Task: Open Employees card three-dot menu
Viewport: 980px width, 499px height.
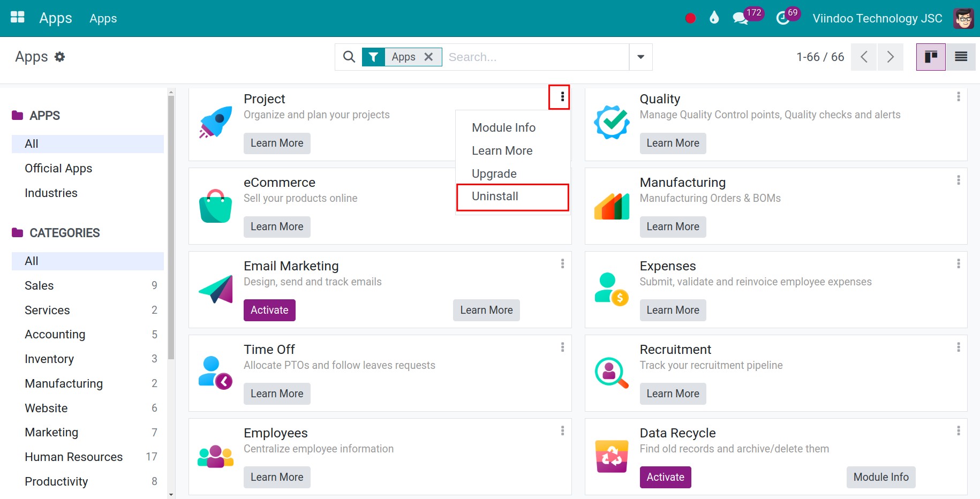Action: pyautogui.click(x=562, y=431)
